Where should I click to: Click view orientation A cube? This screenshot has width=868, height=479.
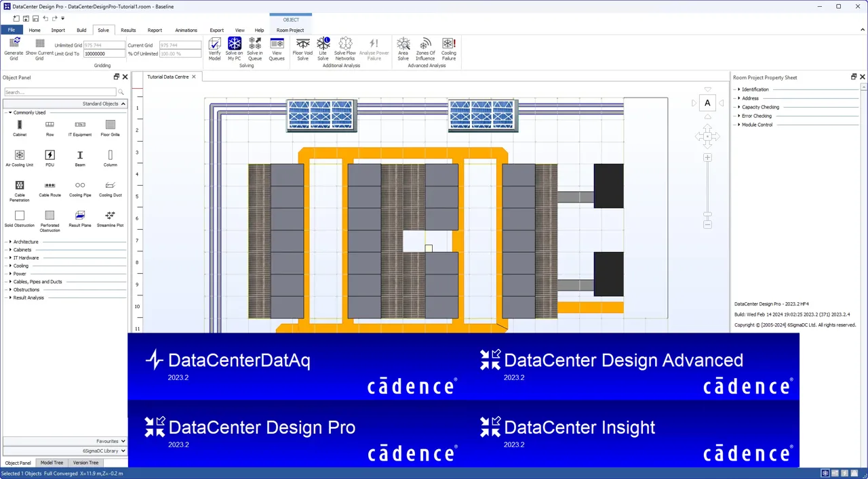tap(707, 103)
